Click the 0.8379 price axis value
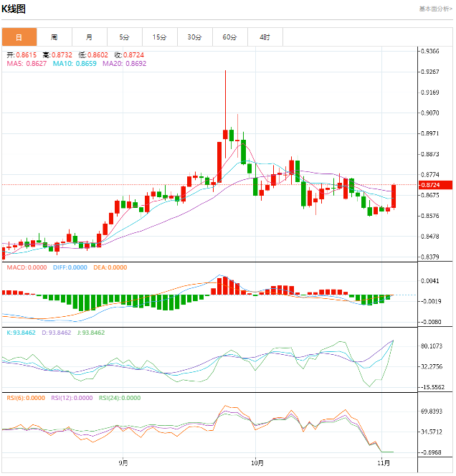The width and height of the screenshot is (456, 476). coord(430,257)
